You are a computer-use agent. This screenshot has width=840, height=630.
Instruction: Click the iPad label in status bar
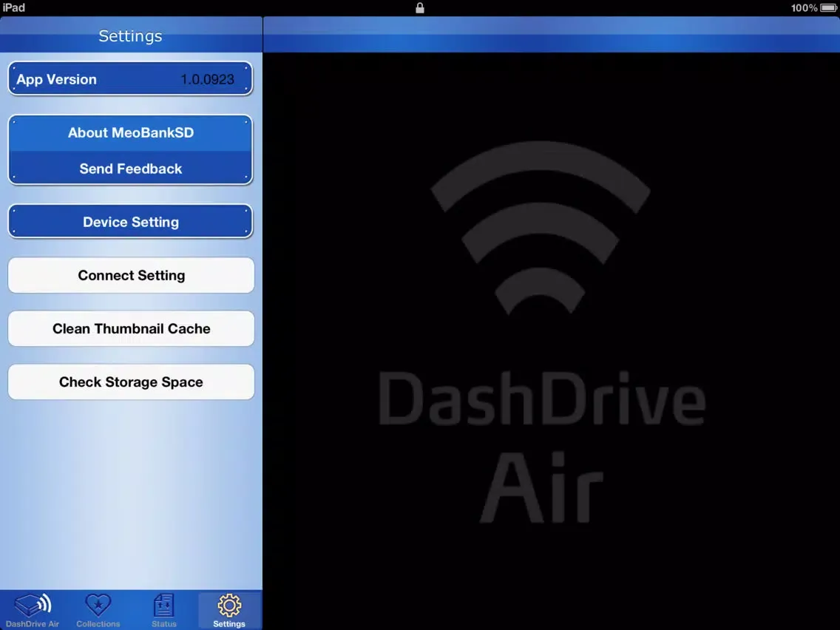[13, 7]
